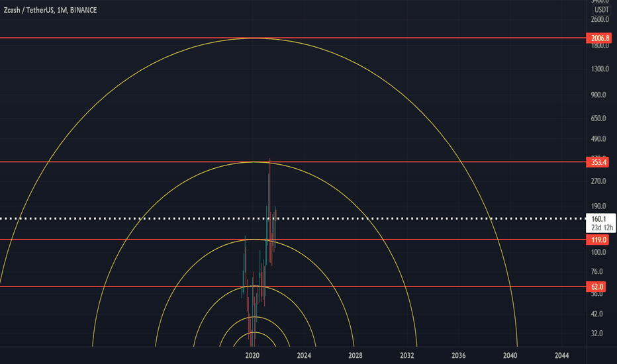This screenshot has width=617, height=364.
Task: Click the 62.0 red price label
Action: pos(596,287)
